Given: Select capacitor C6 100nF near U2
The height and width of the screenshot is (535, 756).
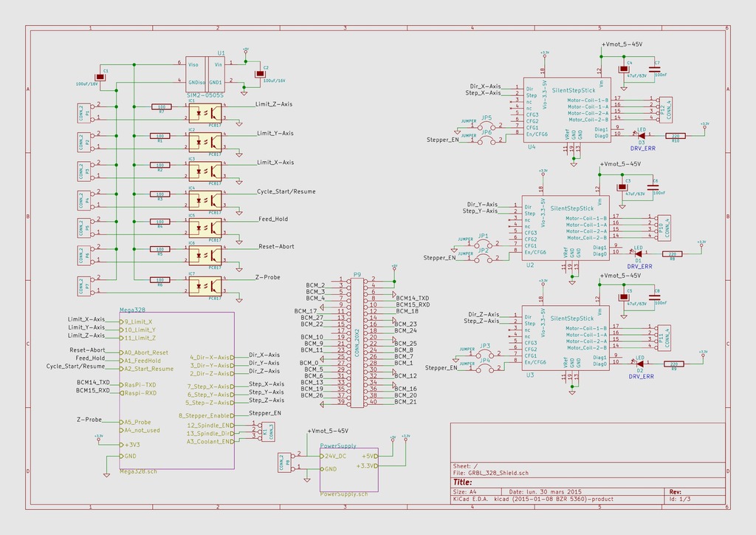Looking at the screenshot, I should [x=653, y=187].
